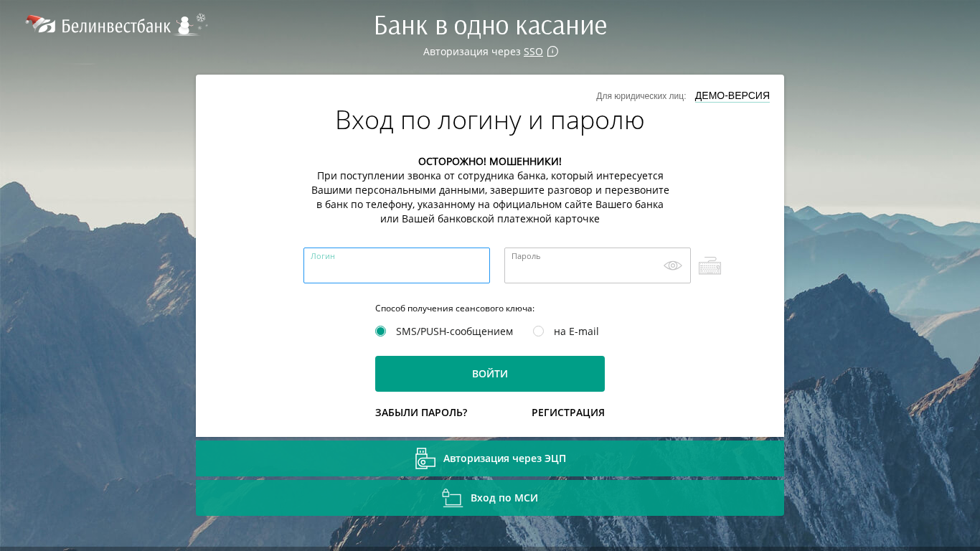The height and width of the screenshot is (551, 980).
Task: Click the Belinvestbank logo
Action: coord(116,25)
